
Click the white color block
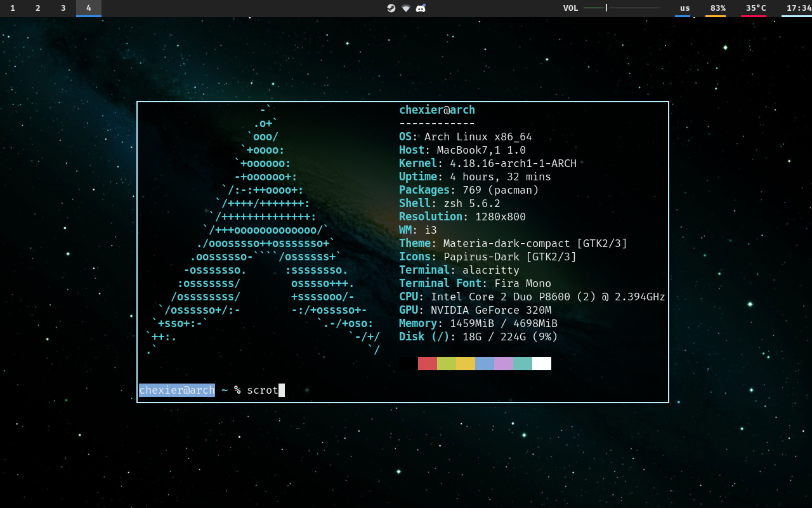(x=542, y=363)
